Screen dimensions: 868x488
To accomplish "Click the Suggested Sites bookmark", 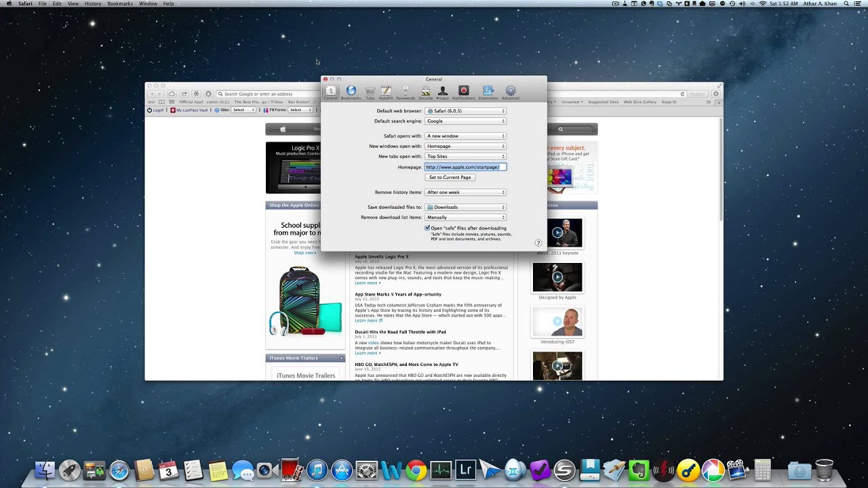I will (603, 102).
